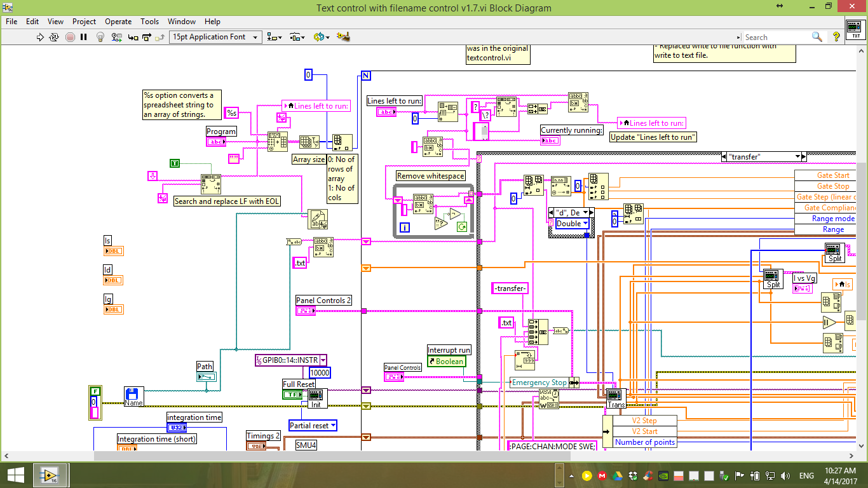
Task: Open the Align Objects dropdown
Action: pos(275,37)
